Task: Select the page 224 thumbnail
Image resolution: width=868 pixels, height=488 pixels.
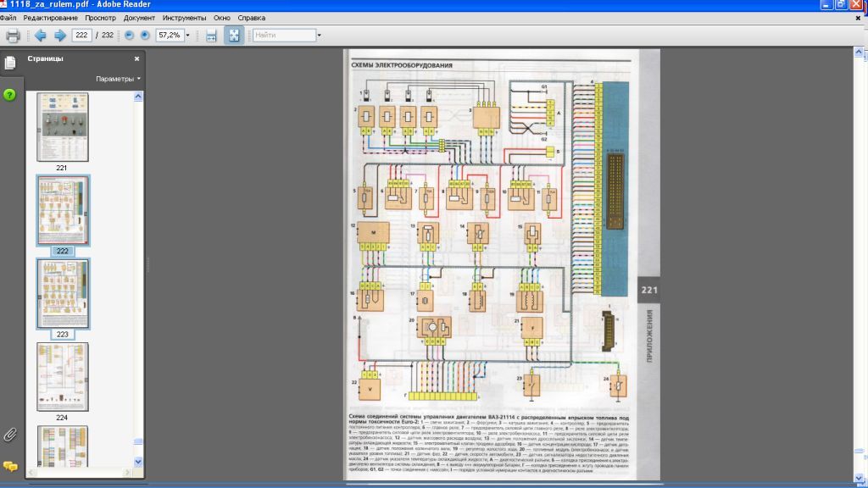Action: coord(63,377)
